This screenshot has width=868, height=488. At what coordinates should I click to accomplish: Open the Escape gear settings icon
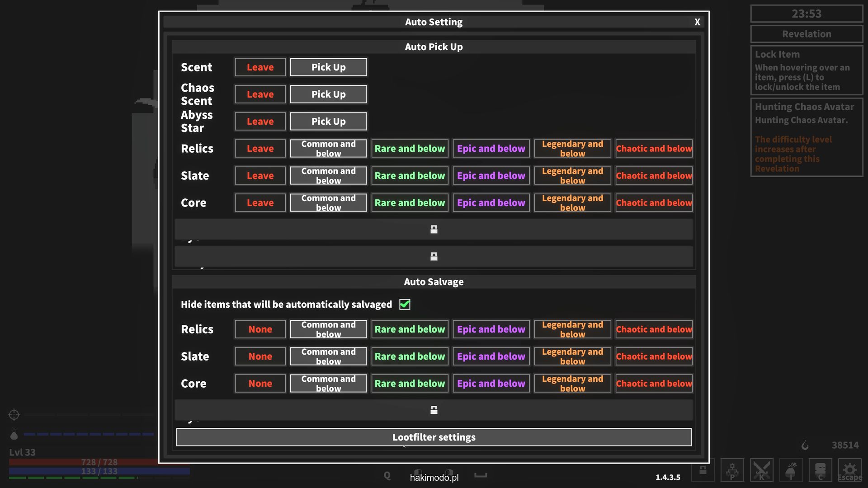(x=849, y=470)
